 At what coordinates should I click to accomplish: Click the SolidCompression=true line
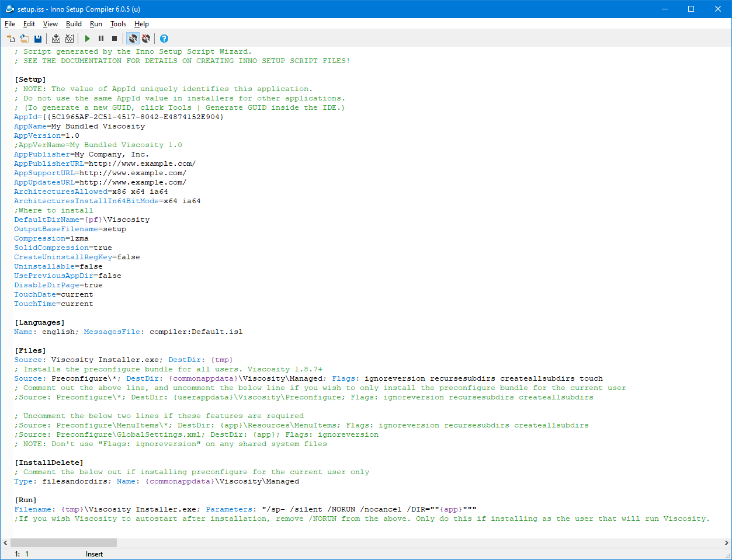[63, 248]
